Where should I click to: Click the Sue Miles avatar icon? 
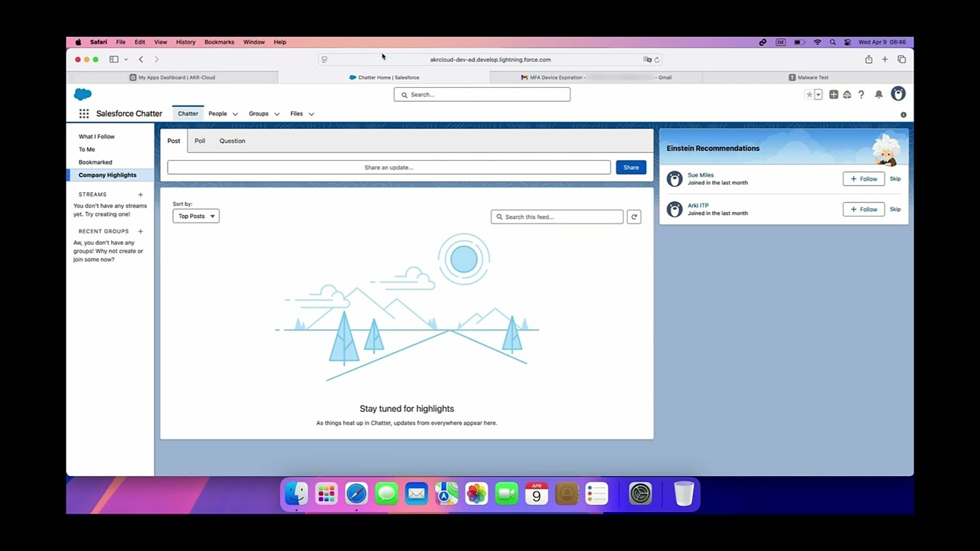pos(675,178)
